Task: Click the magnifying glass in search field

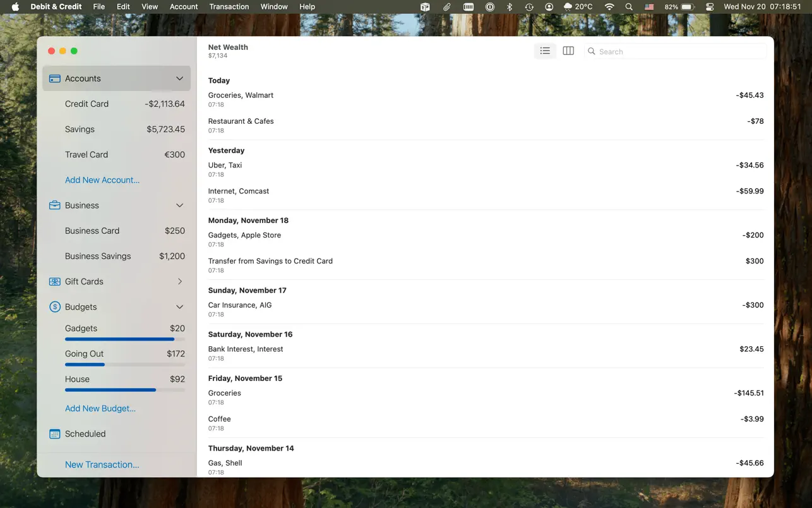Action: click(592, 52)
